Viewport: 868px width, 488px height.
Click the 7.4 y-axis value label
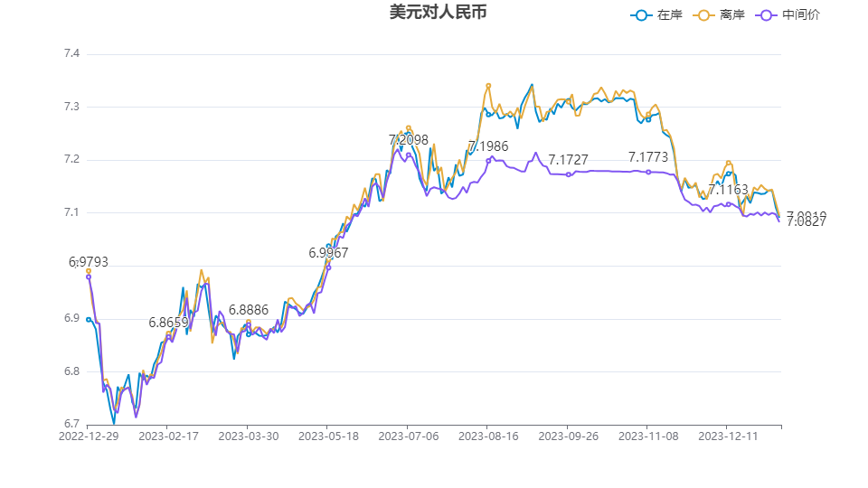tap(71, 54)
